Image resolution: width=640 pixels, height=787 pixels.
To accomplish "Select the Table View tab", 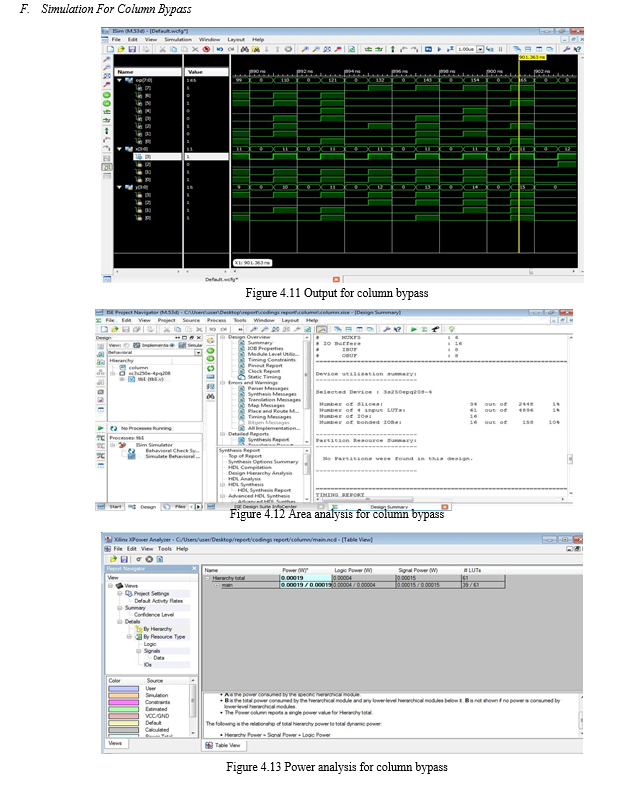I will [223, 746].
